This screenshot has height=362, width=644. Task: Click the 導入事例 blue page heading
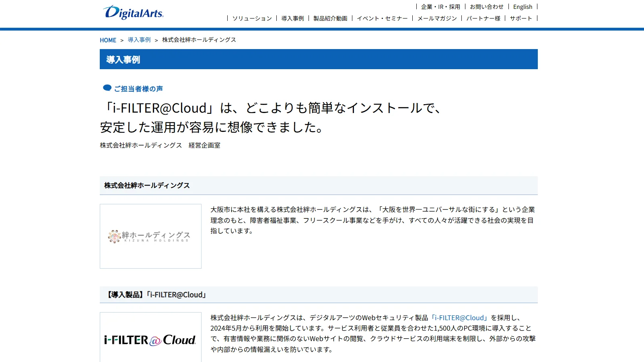[319, 59]
